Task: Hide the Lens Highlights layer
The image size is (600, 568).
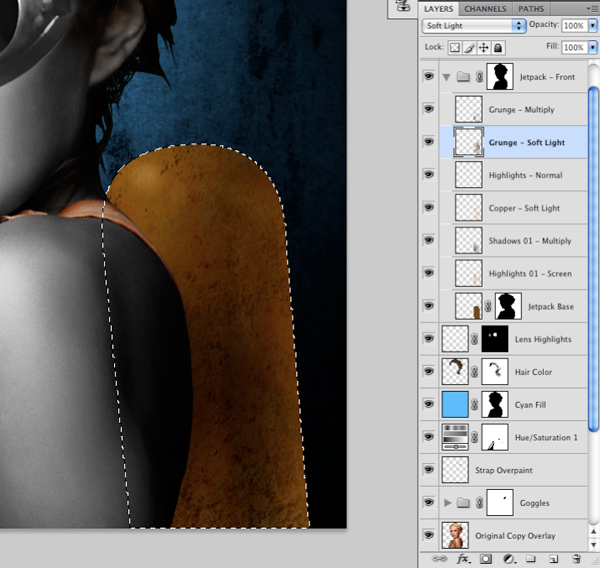Action: (x=429, y=338)
